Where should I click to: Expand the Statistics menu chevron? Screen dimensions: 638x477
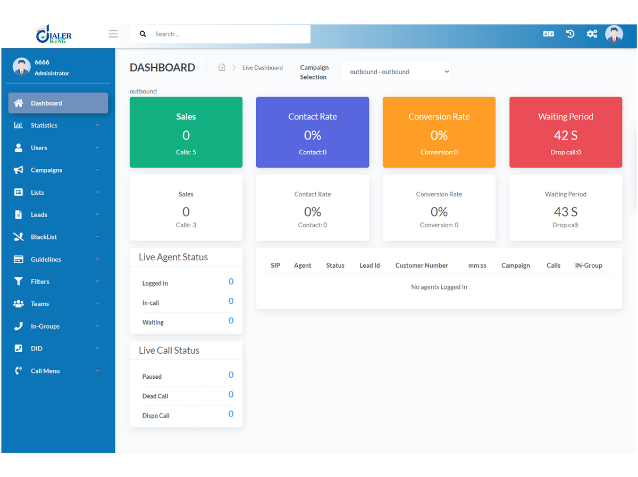tap(98, 125)
